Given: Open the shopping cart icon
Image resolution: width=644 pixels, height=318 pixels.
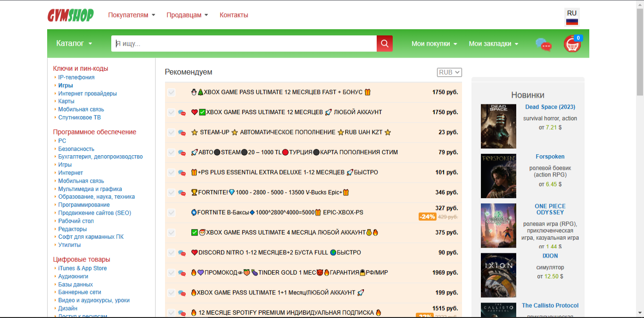Looking at the screenshot, I should pyautogui.click(x=572, y=44).
